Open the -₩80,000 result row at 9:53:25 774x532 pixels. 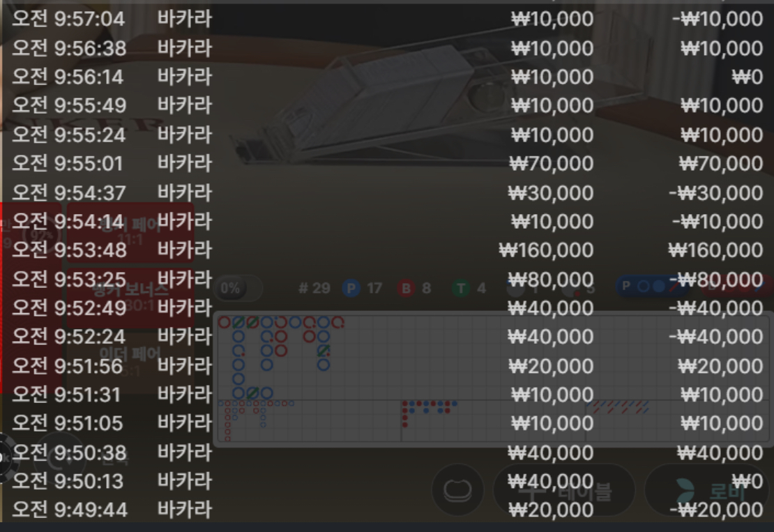(387, 280)
